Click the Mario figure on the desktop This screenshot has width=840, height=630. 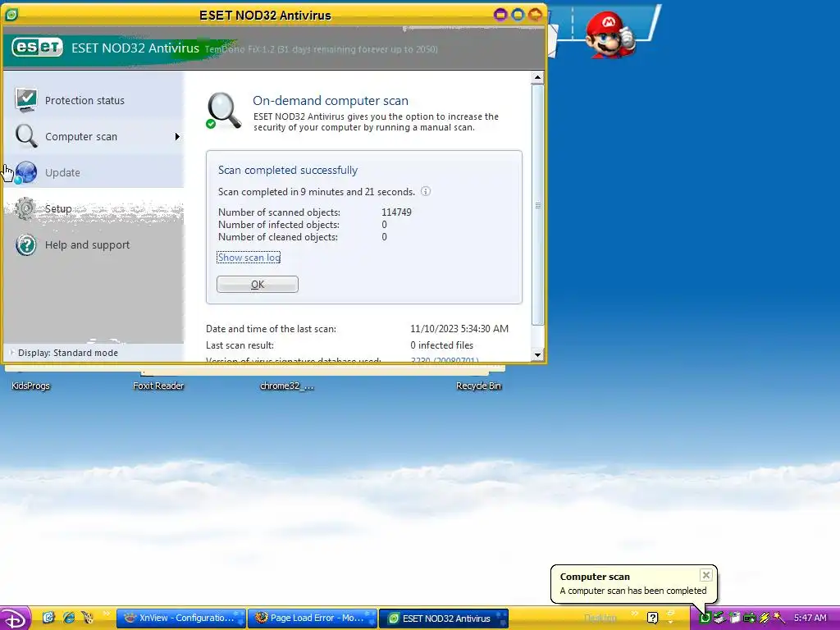(609, 34)
